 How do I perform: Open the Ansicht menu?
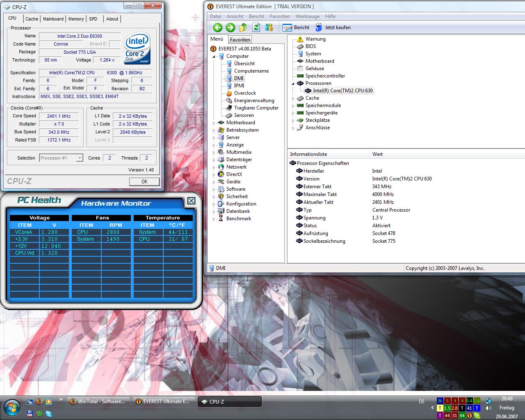235,16
